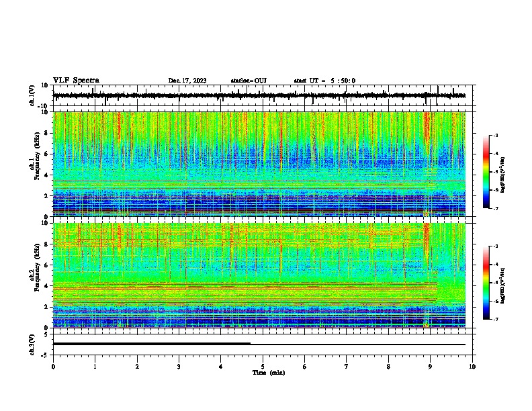Click the "ch.1(V)" waveform axis label
This screenshot has width=532, height=411.
(x=32, y=95)
